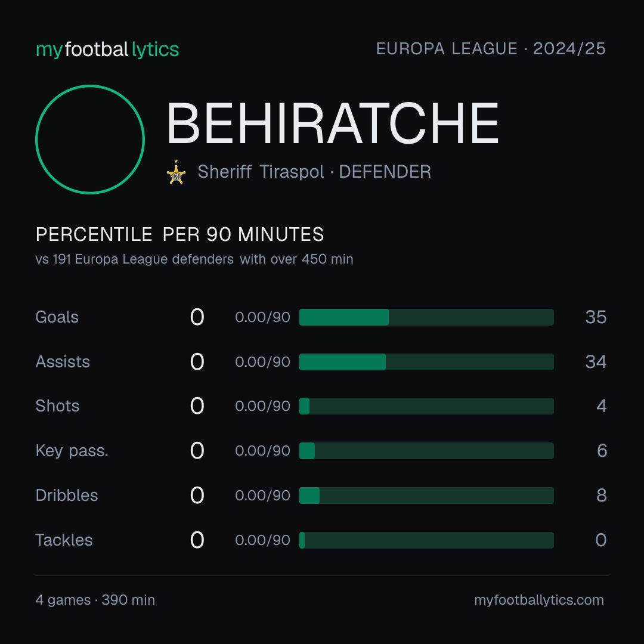Click the Percentile per 90 Minutes heading

(x=179, y=234)
